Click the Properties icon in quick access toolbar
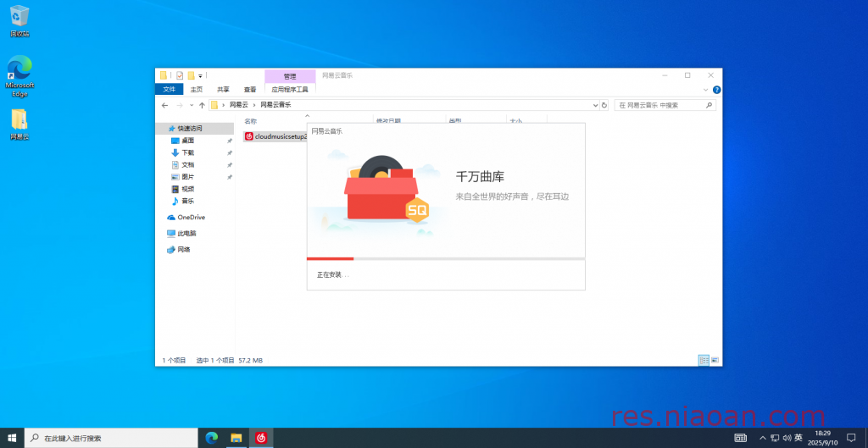This screenshot has width=868, height=448. [x=180, y=75]
